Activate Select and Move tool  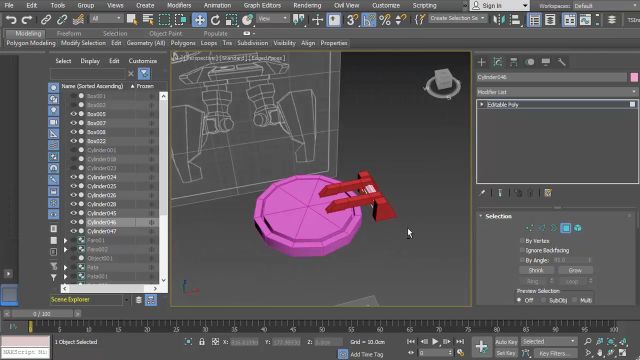click(x=199, y=20)
